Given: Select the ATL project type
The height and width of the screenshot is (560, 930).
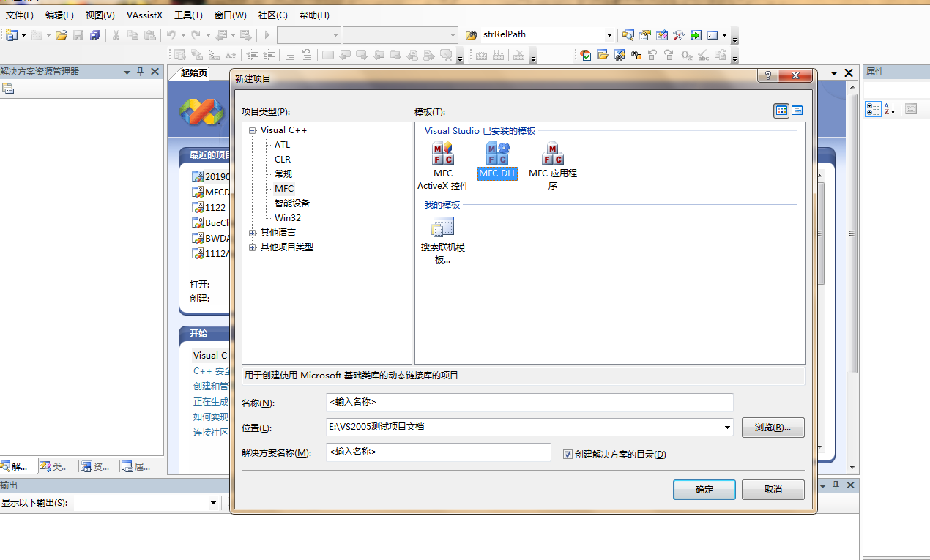Looking at the screenshot, I should pos(282,145).
